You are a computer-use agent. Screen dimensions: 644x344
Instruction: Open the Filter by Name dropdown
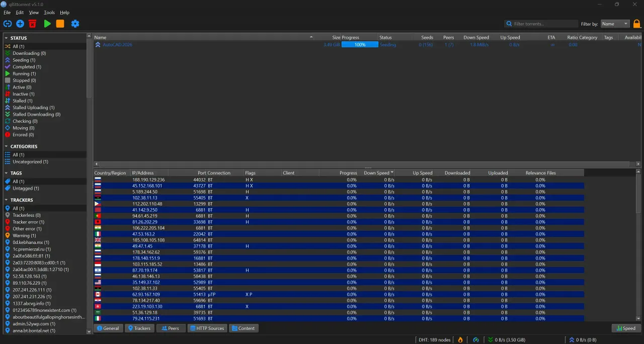[x=615, y=24]
